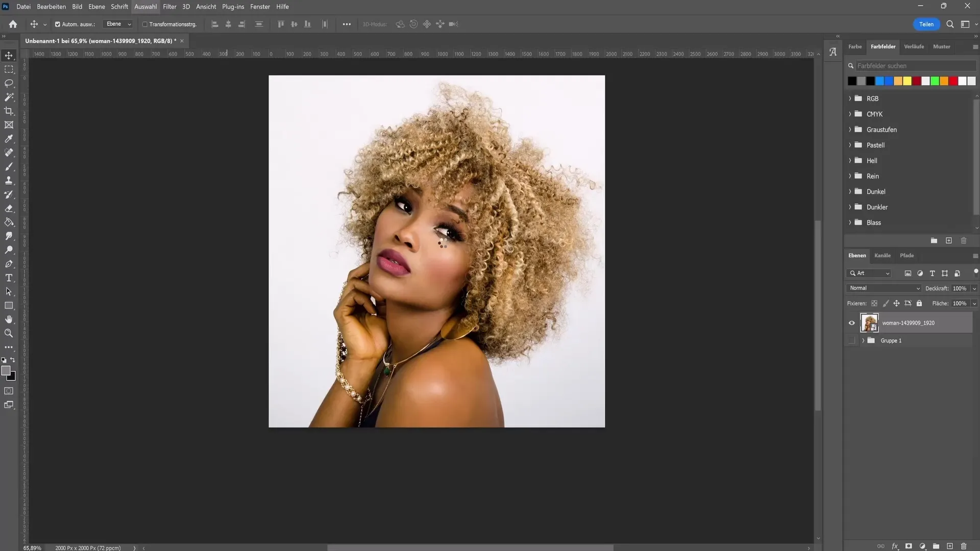Click the Teilen button

(926, 23)
